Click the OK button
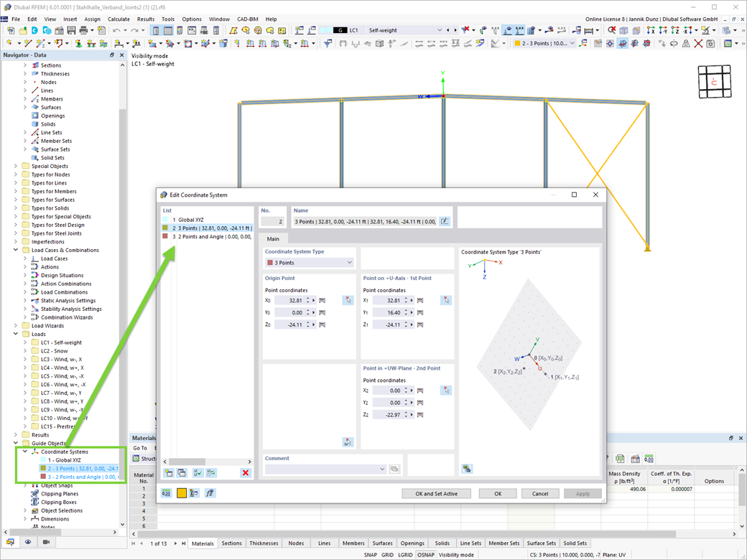This screenshot has width=747, height=560. [498, 494]
